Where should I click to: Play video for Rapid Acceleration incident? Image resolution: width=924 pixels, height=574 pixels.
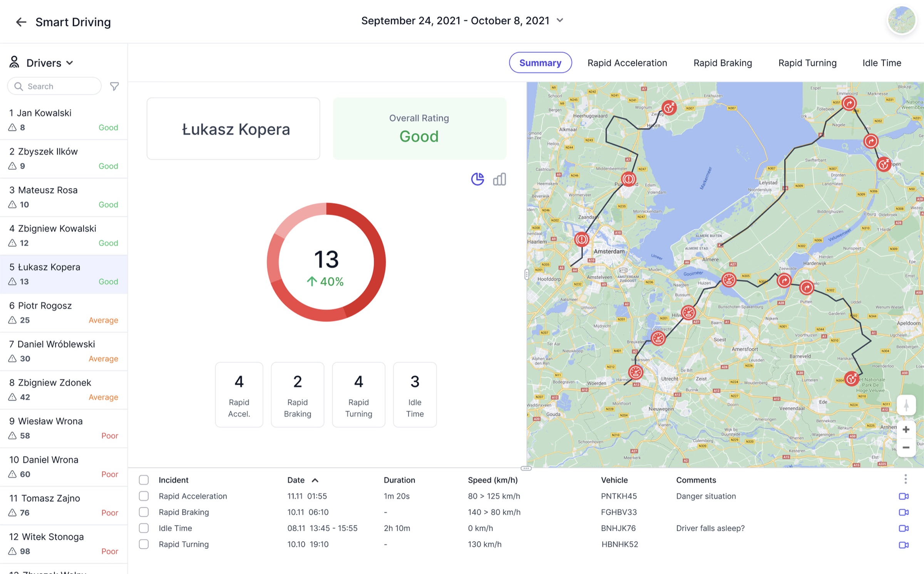[904, 496]
